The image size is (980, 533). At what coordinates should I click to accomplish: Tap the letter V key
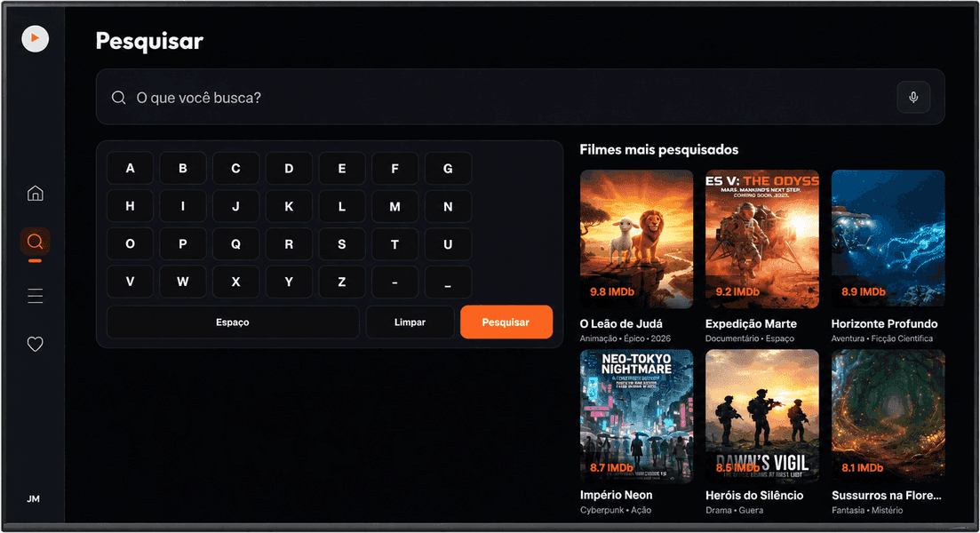pos(130,282)
